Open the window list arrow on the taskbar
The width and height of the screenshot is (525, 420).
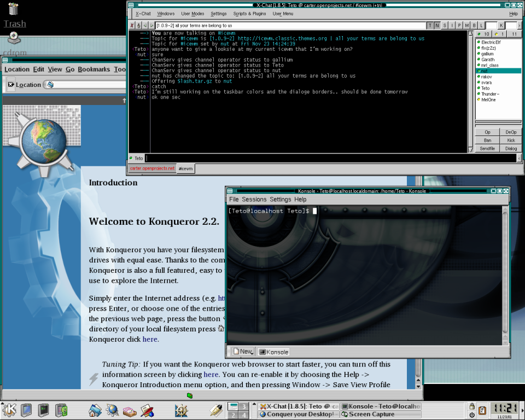(x=254, y=405)
